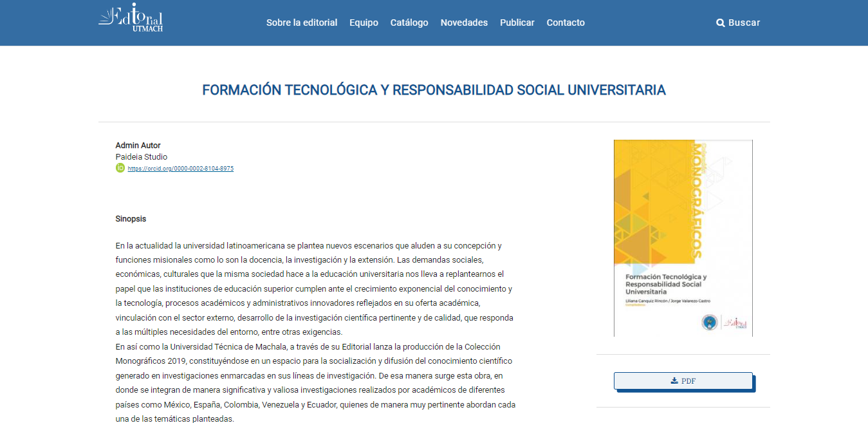Click the Buscar search link

point(738,23)
